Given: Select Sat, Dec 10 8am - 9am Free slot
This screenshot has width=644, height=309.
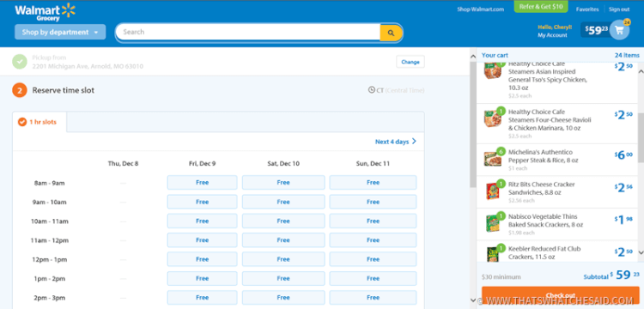Looking at the screenshot, I should pyautogui.click(x=283, y=183).
